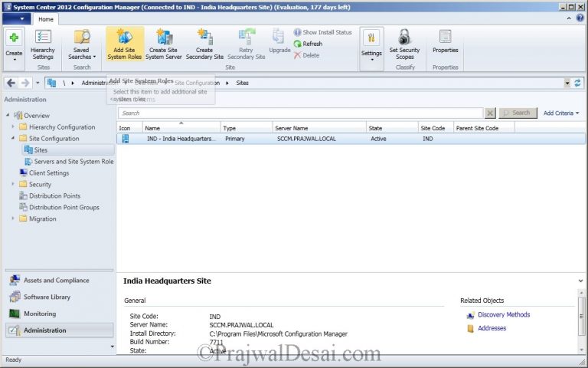Open the navigation history dropdown
This screenshot has width=588, height=368.
(x=38, y=83)
